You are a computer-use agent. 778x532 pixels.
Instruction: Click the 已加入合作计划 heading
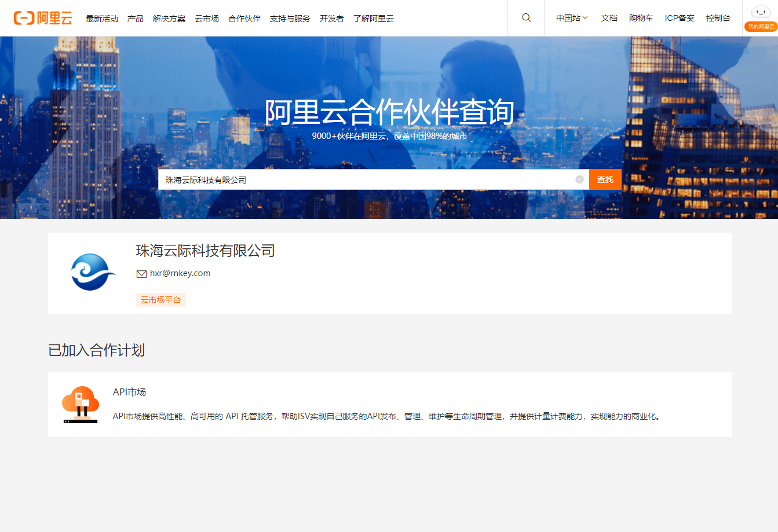click(97, 350)
